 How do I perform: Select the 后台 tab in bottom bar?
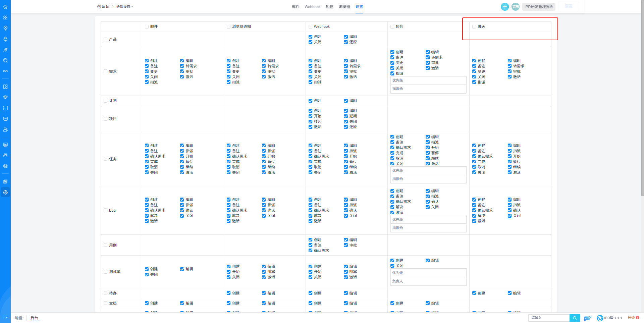point(34,318)
